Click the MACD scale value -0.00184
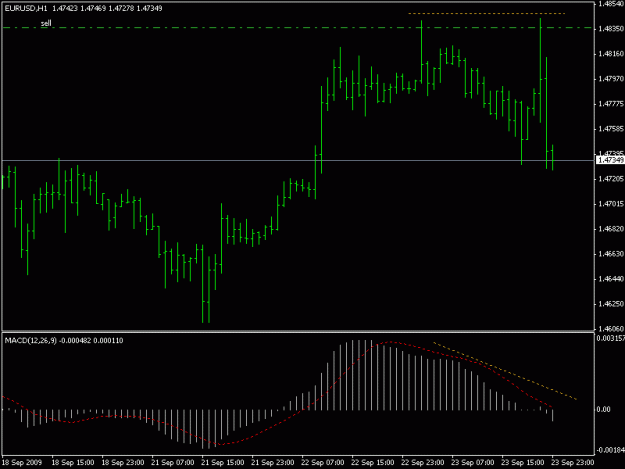The height and width of the screenshot is (469, 625). [x=610, y=450]
